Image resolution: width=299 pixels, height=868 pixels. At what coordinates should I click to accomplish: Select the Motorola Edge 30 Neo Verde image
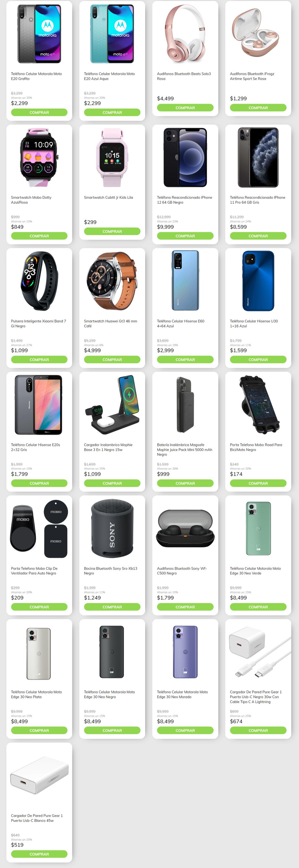pyautogui.click(x=258, y=528)
